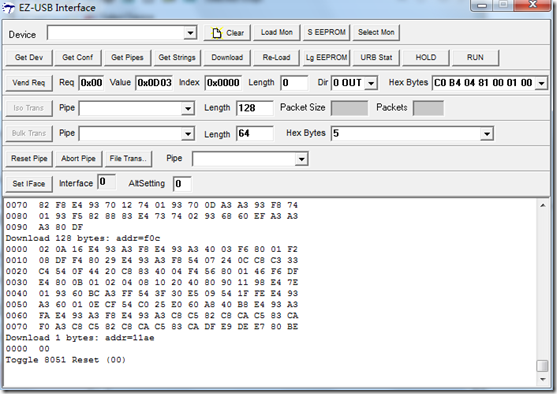
Task: Click the Vend Req button
Action: pos(29,83)
